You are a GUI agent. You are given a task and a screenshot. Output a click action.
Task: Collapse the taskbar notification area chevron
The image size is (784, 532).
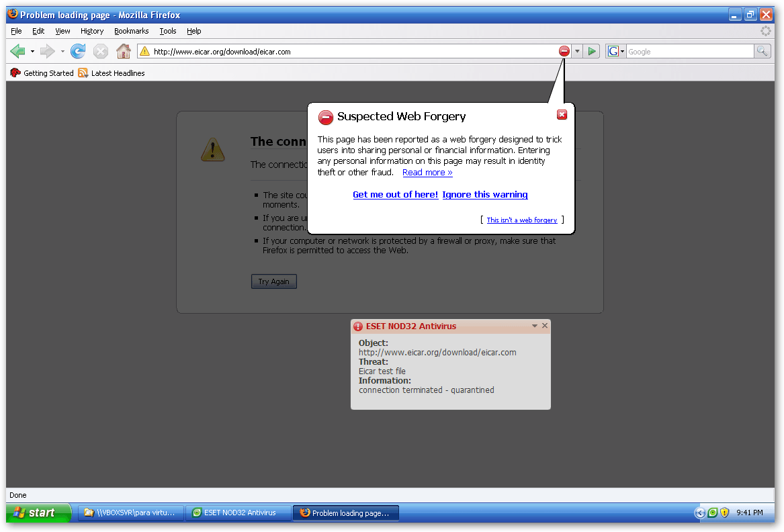pos(699,513)
